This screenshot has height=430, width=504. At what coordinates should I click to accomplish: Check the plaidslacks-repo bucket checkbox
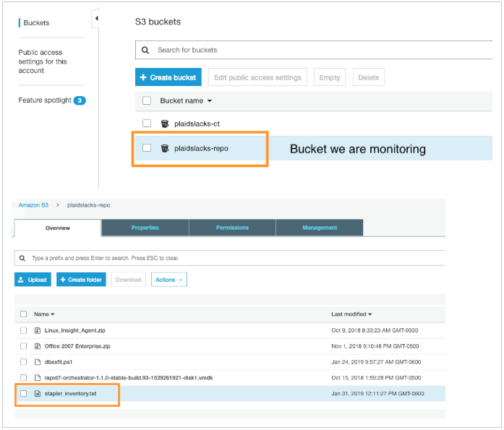pos(147,148)
